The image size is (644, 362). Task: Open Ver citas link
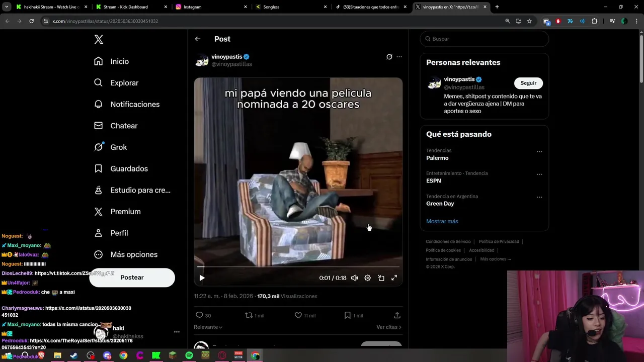click(x=389, y=327)
